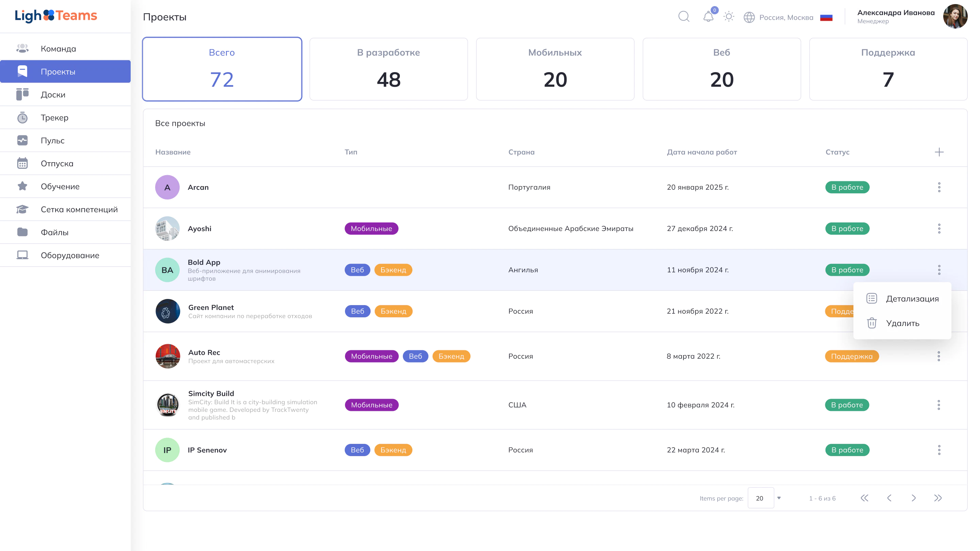Image resolution: width=980 pixels, height=551 pixels.
Task: Open the search magnifier icon
Action: point(684,17)
